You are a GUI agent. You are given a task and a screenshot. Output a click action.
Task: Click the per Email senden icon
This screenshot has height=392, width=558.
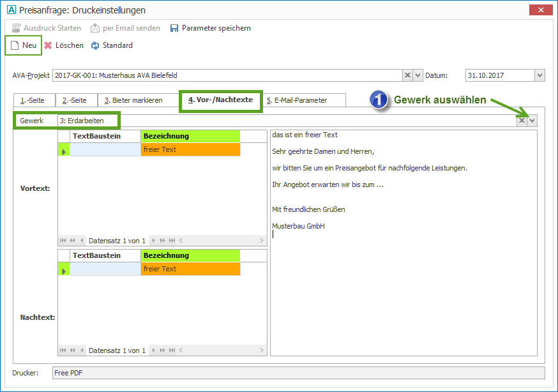pyautogui.click(x=95, y=28)
